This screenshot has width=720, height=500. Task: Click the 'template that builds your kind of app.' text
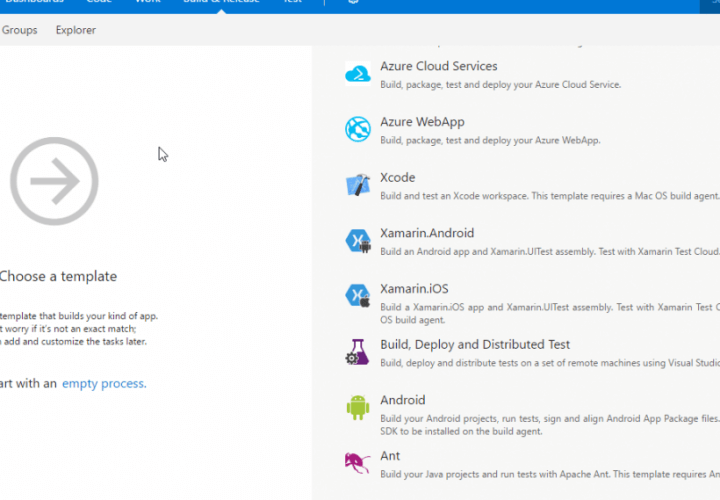79,316
